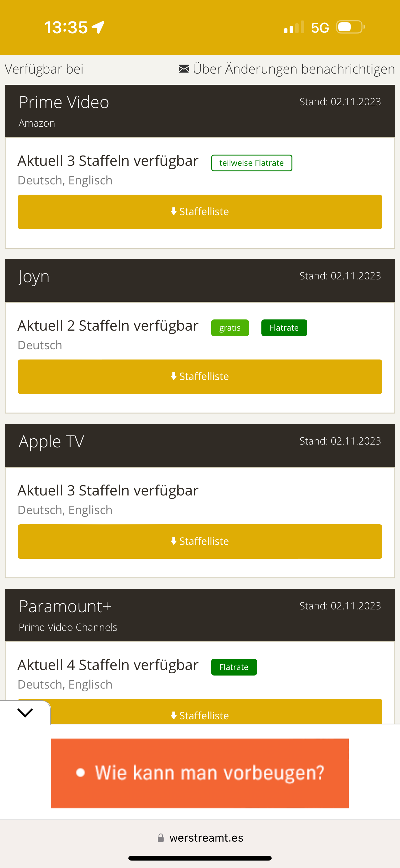Tap the 'gratis' badge under Joyn

click(x=230, y=328)
